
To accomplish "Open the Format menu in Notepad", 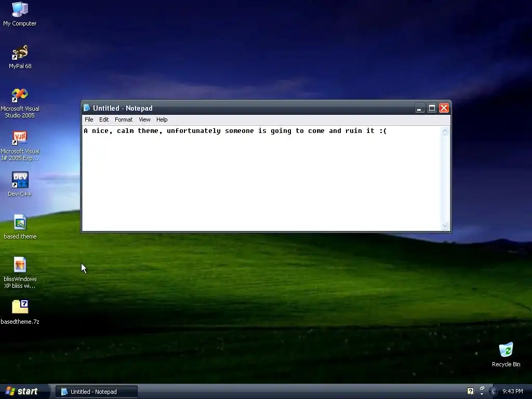I will click(x=124, y=119).
